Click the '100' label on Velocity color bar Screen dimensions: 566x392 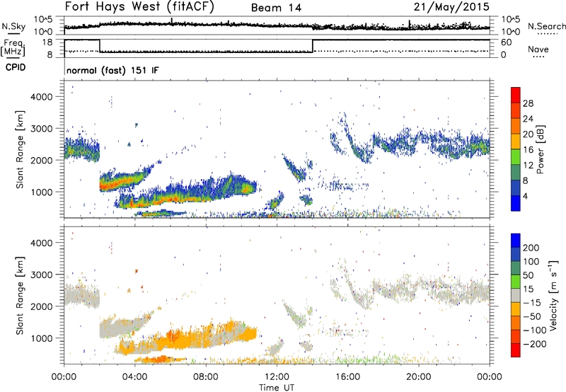click(x=531, y=261)
